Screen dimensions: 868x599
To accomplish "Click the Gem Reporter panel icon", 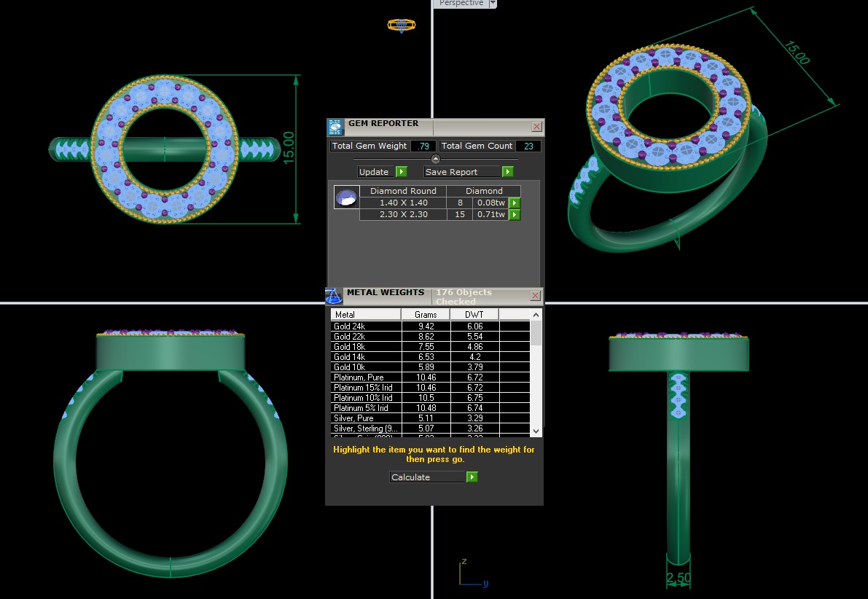I will 335,128.
